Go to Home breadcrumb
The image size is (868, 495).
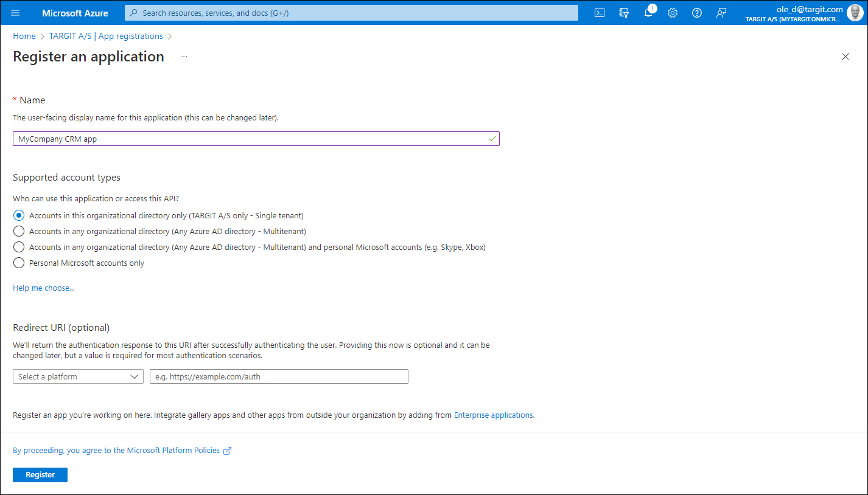point(24,36)
